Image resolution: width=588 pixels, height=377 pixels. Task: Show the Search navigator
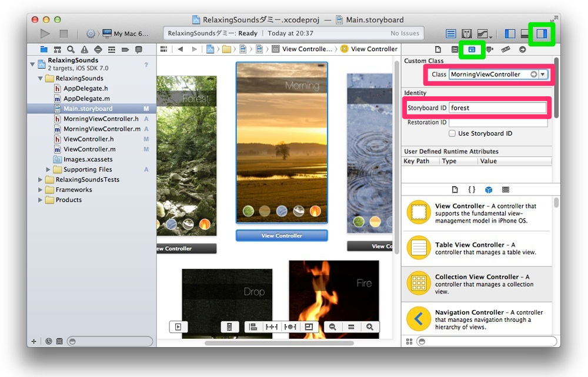coord(71,49)
